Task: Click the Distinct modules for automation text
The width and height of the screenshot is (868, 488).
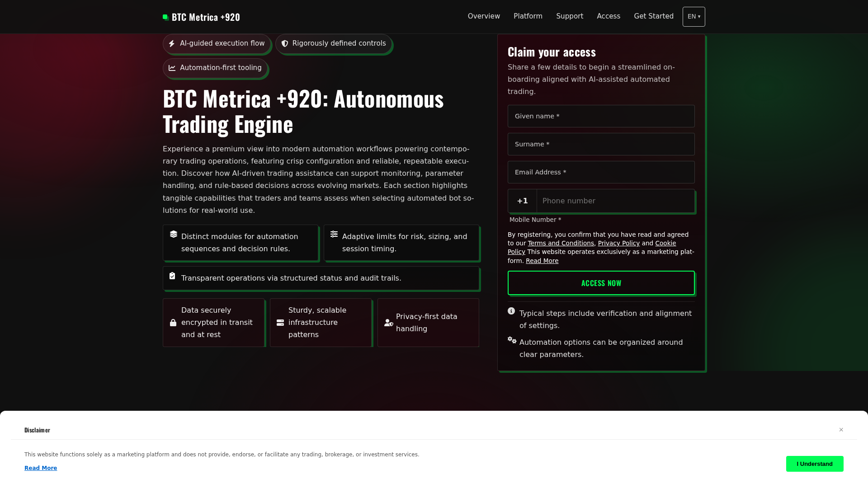Action: coord(240,243)
